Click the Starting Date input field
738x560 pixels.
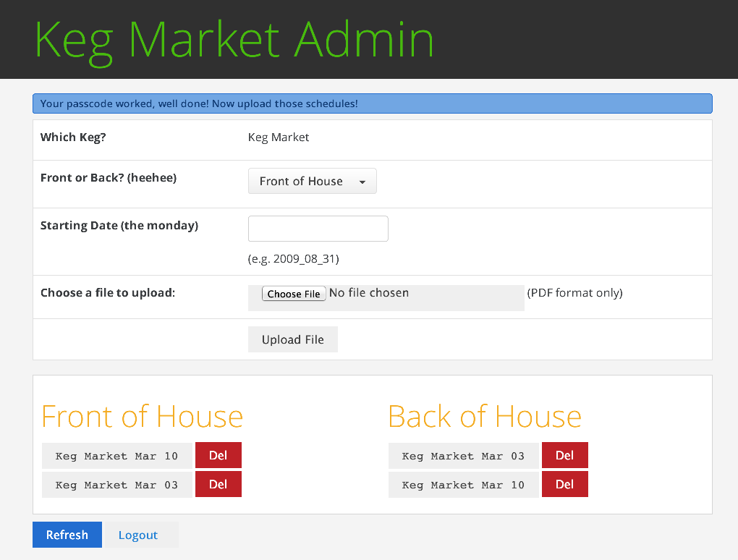318,229
